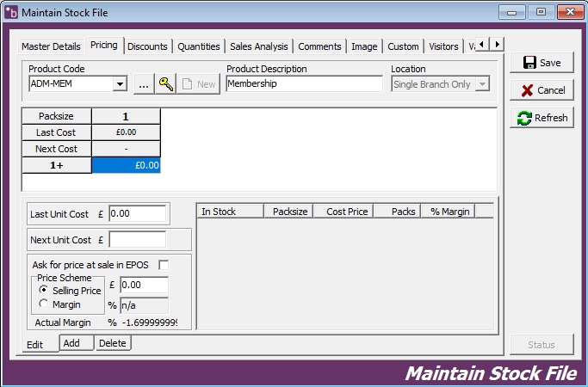Select the Selling Price radio option
Viewport: 588px width, 387px height.
click(x=44, y=291)
